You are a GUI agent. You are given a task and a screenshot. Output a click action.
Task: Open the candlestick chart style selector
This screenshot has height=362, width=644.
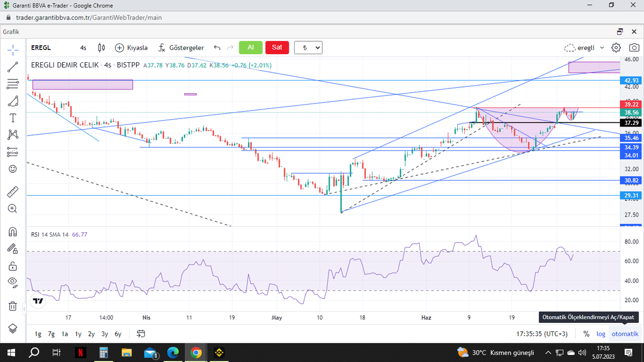click(102, 48)
